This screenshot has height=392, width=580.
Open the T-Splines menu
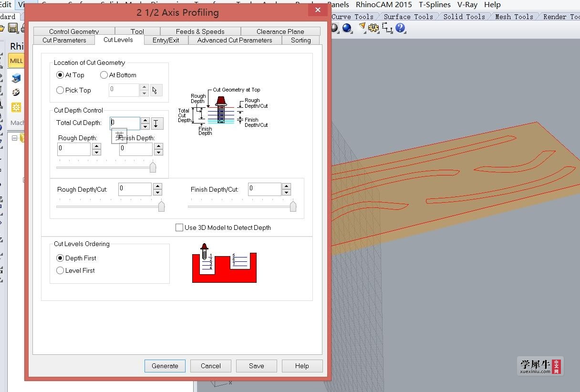[x=435, y=4]
